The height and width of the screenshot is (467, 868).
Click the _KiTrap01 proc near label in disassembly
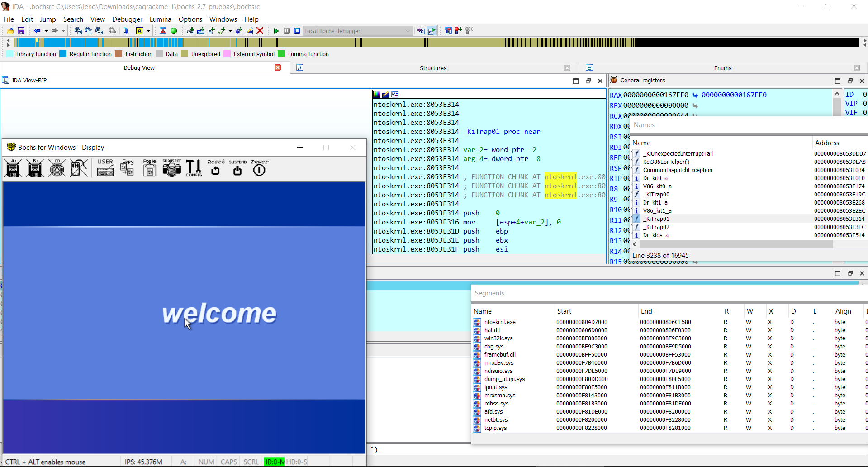tap(502, 131)
